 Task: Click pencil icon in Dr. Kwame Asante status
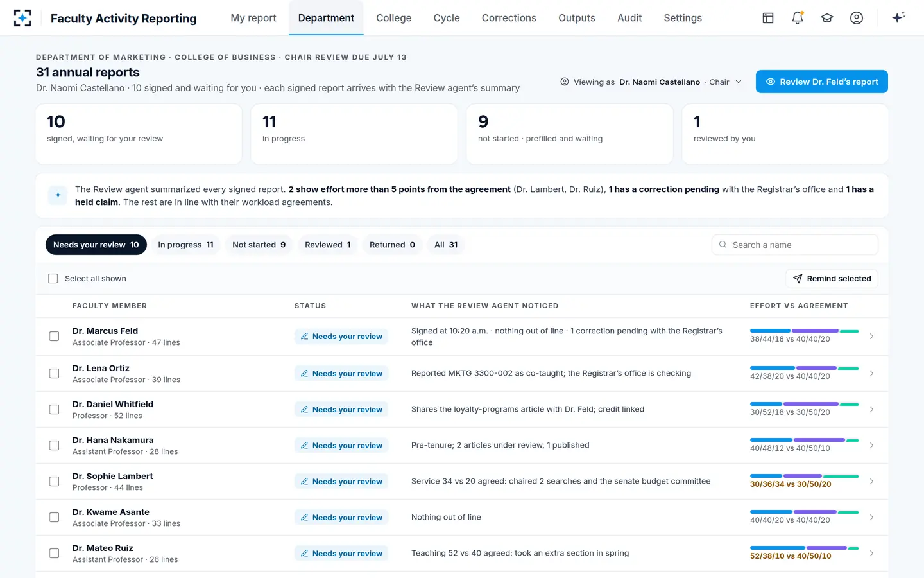point(305,518)
